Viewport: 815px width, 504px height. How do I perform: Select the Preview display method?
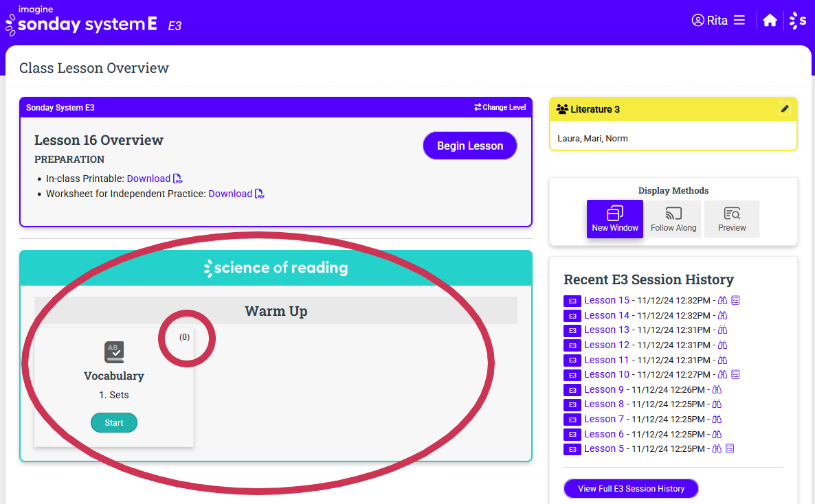732,219
